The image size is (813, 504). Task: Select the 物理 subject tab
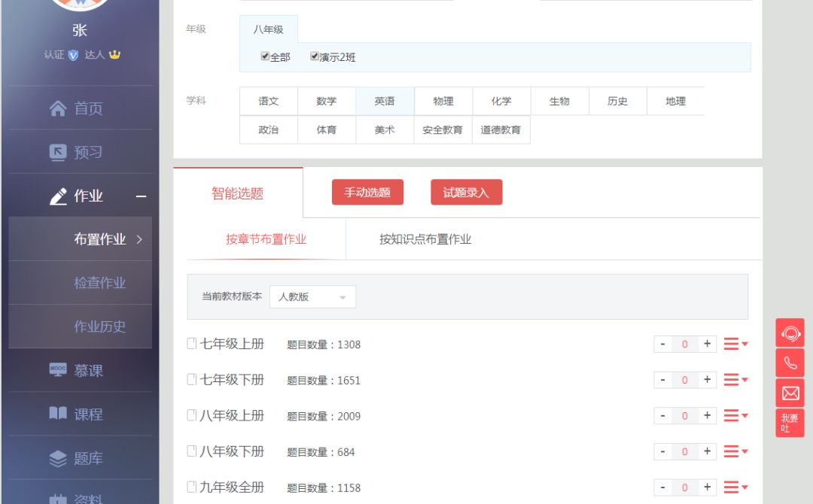443,101
